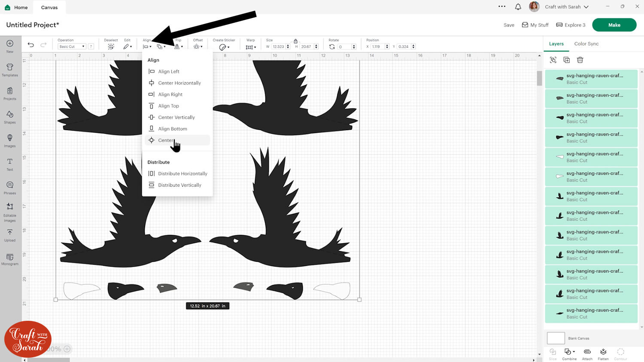The image size is (644, 362).
Task: Click the green Make button
Action: coord(614,25)
